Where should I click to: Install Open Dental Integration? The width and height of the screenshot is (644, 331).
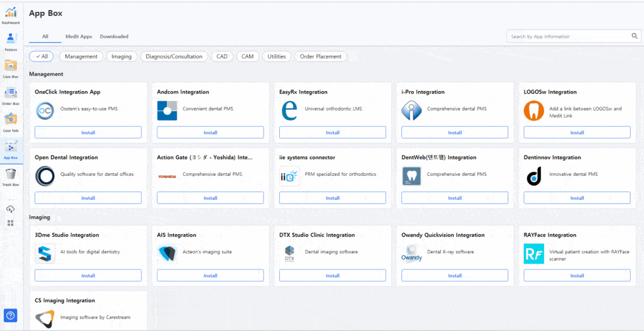coord(88,198)
